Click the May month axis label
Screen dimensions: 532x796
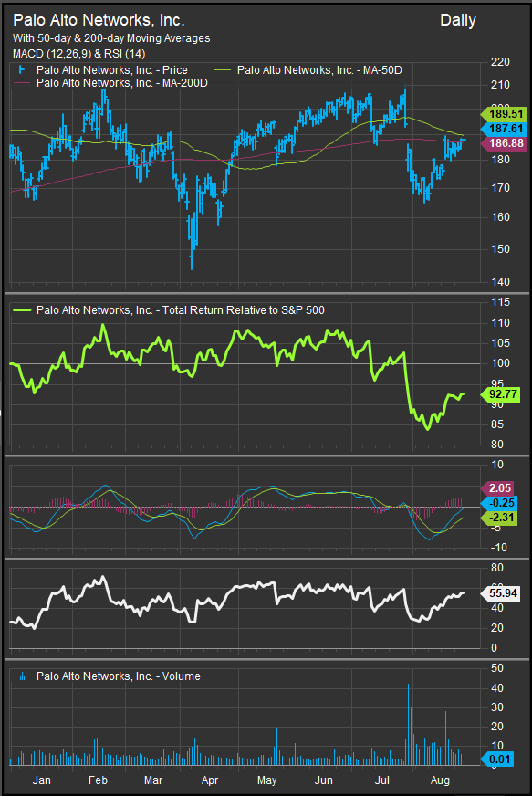tap(267, 780)
